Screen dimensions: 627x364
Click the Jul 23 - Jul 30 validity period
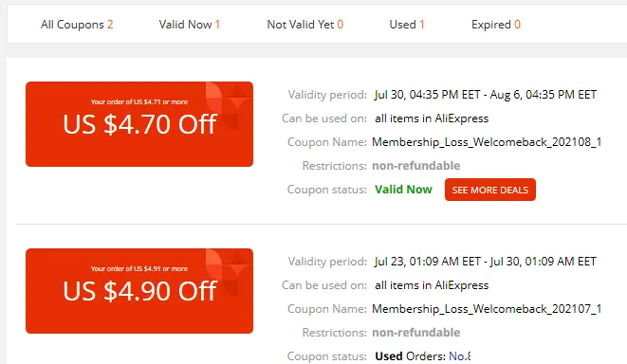click(486, 262)
